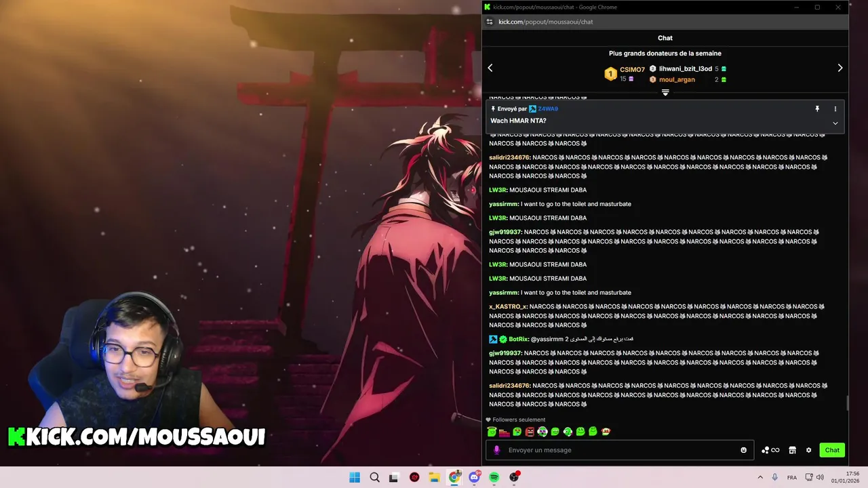Click Wach HMAR NTA? pinned text
The width and height of the screenshot is (868, 488).
tap(518, 121)
